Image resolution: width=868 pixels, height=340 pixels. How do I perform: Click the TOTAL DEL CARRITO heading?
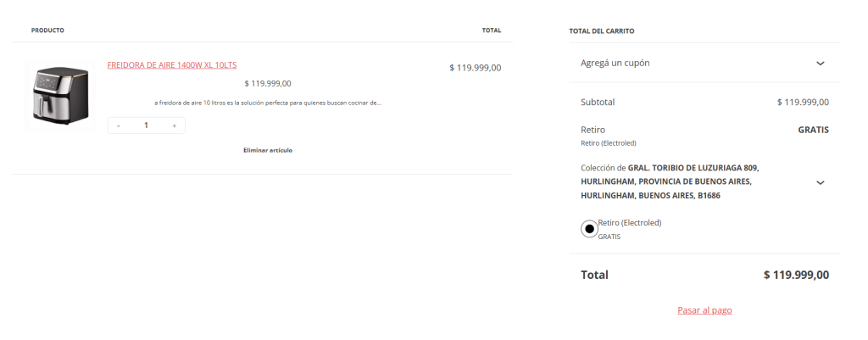[602, 31]
